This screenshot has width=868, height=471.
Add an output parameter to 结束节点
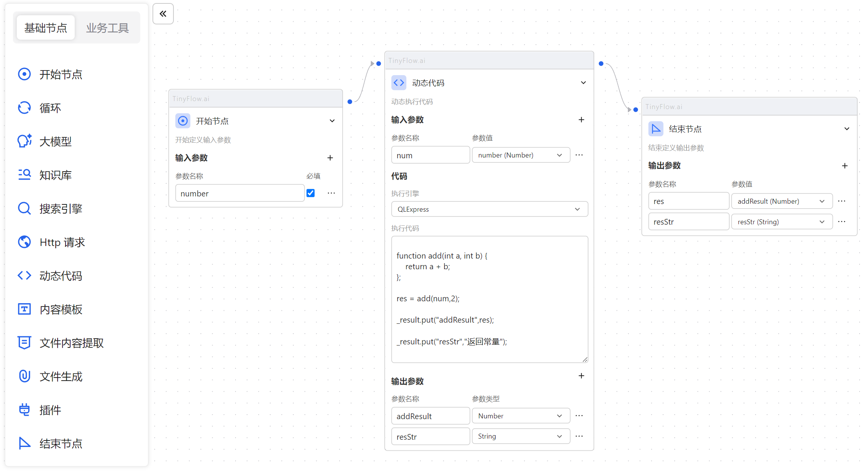[845, 166]
